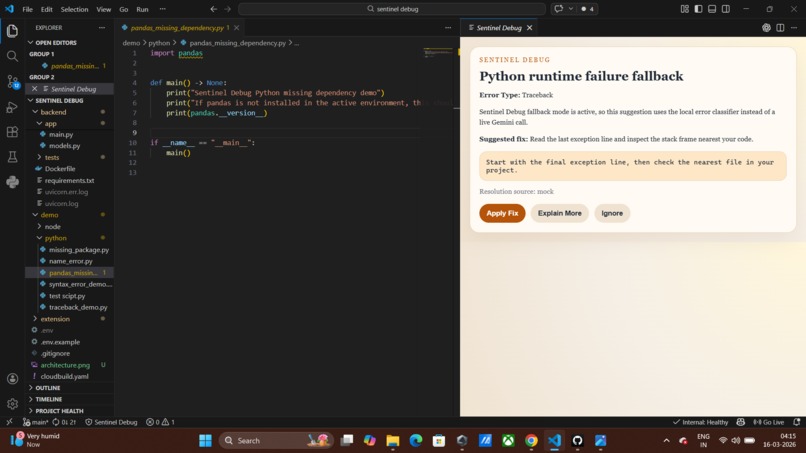The width and height of the screenshot is (806, 453).
Task: Open traceback_demo.py in the explorer
Action: 78,307
